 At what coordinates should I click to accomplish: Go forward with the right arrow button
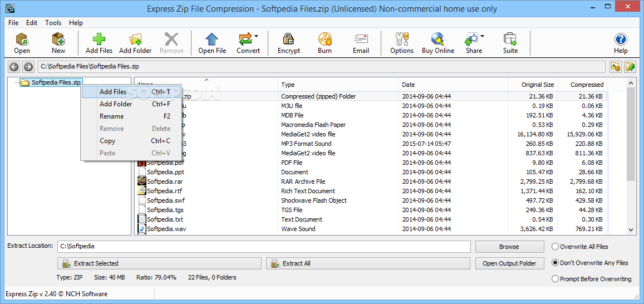[x=28, y=67]
